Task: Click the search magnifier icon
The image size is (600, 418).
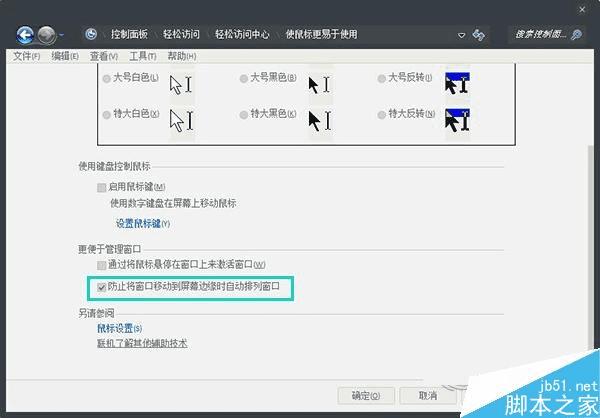Action: point(576,35)
